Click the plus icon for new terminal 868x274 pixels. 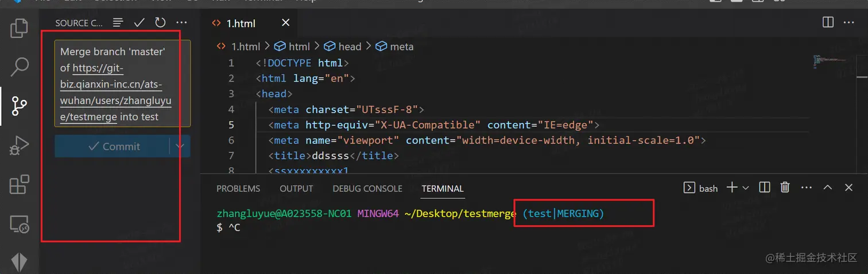click(732, 187)
